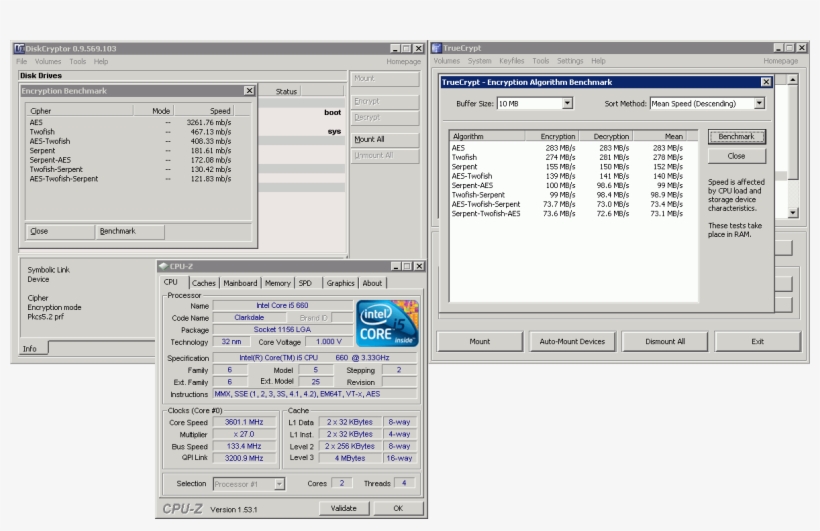
Task: Click the Code Name value Clarkdale
Action: click(249, 318)
